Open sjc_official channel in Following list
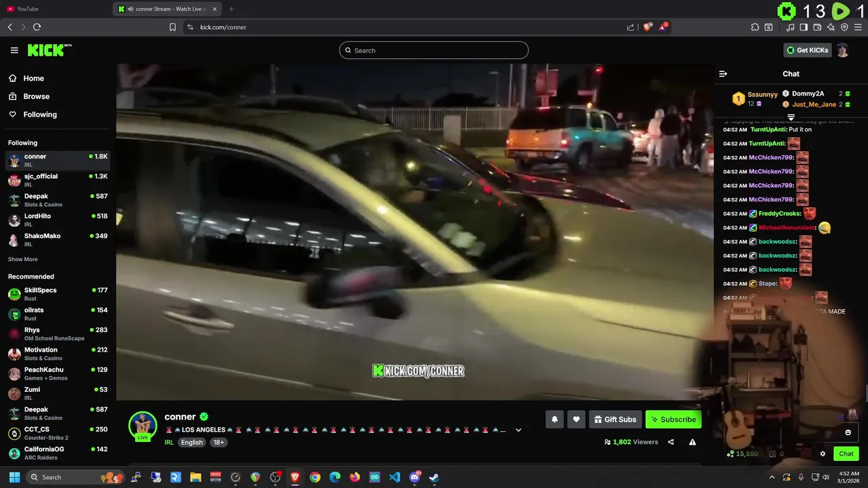This screenshot has height=488, width=868. tap(58, 180)
